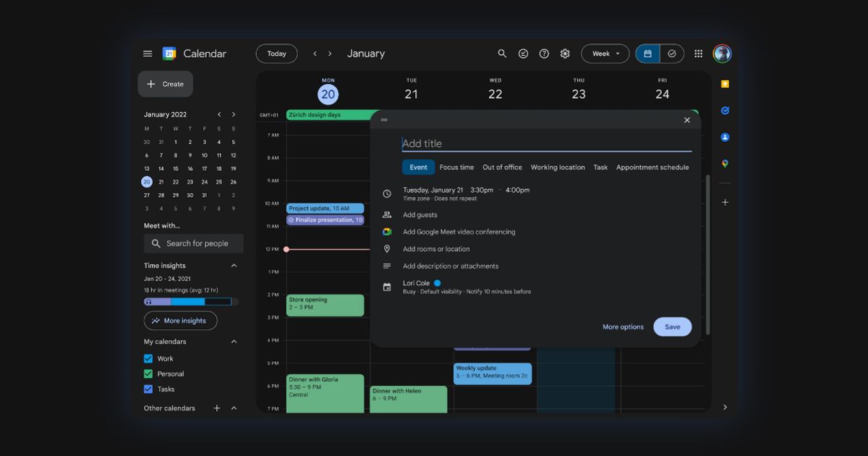This screenshot has height=456, width=868.
Task: Click the Save button
Action: click(673, 326)
